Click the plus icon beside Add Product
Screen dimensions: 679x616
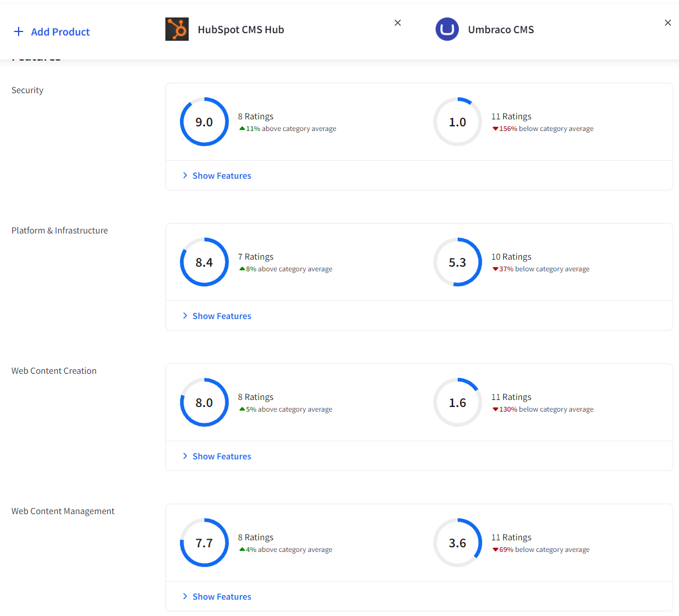point(19,32)
